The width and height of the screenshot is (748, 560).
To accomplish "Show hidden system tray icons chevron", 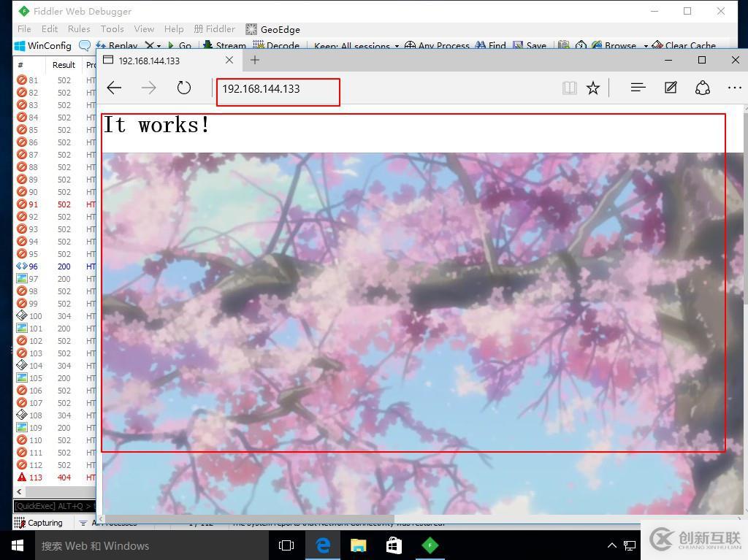I will click(x=612, y=545).
